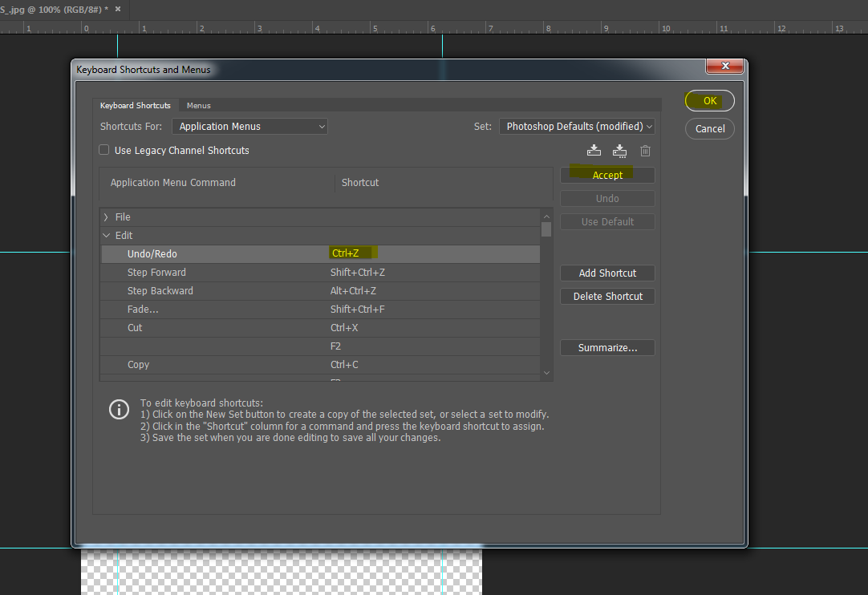This screenshot has height=595, width=868.
Task: Select the Undo/Redo command row
Action: 320,254
